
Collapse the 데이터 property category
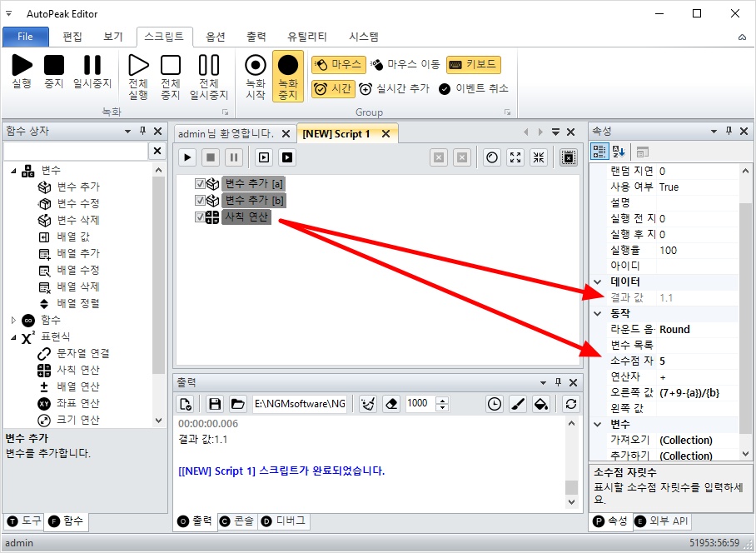[598, 281]
